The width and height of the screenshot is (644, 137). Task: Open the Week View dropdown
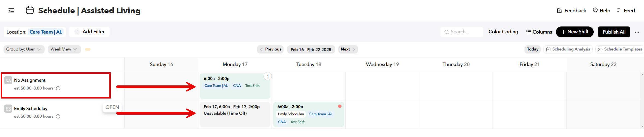point(64,49)
